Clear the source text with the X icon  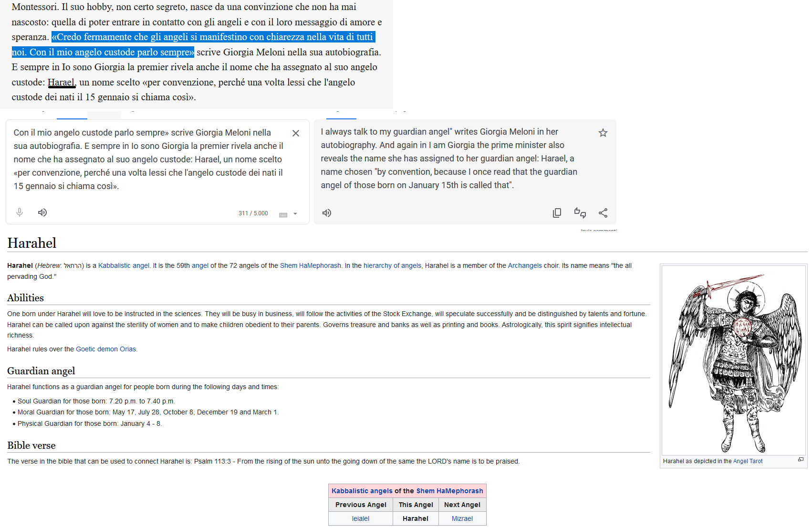(296, 133)
